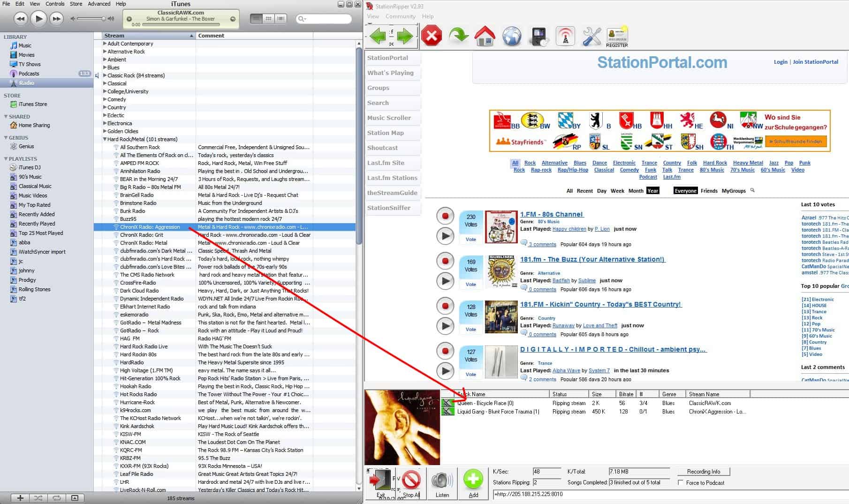Click the iTunes next track button

pyautogui.click(x=57, y=19)
